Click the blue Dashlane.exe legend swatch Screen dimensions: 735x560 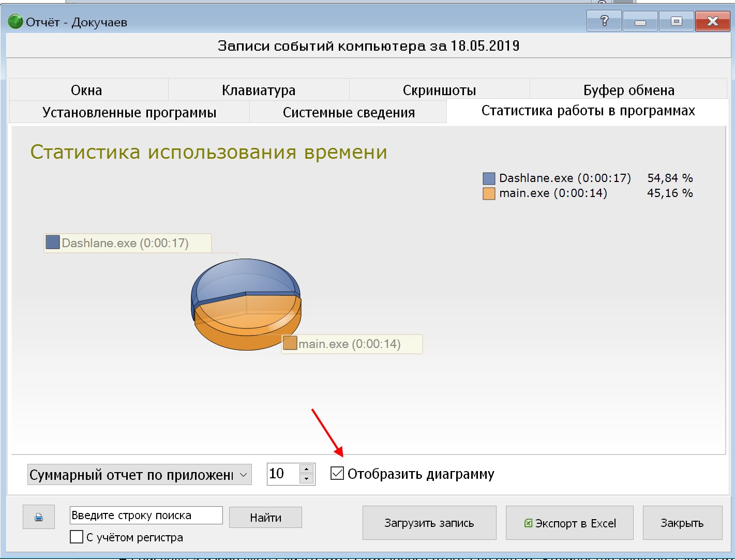pos(489,178)
